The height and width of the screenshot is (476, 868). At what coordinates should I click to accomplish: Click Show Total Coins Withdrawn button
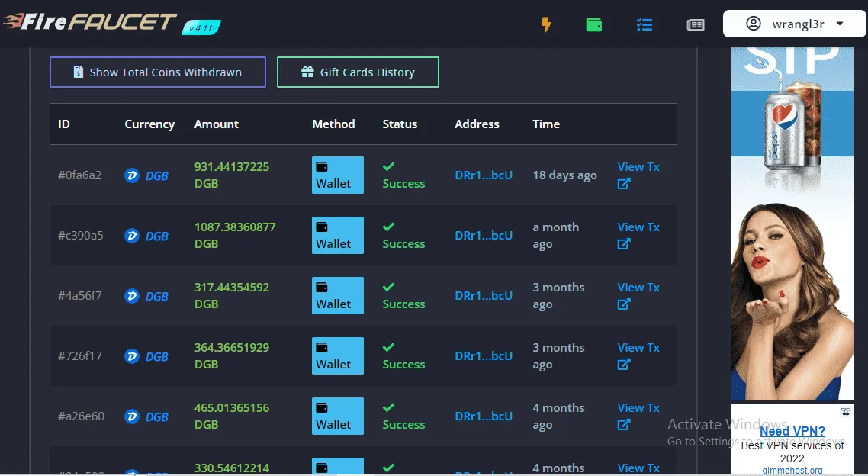click(158, 72)
